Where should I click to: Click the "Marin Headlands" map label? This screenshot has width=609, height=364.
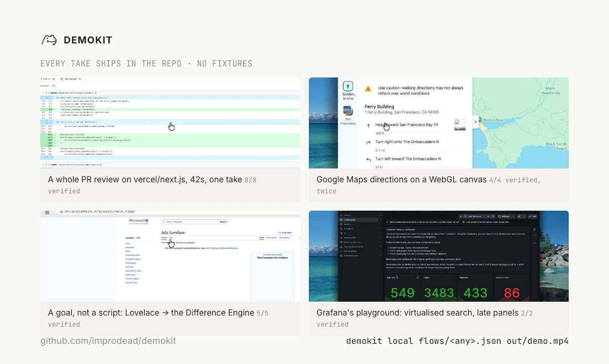550,91
